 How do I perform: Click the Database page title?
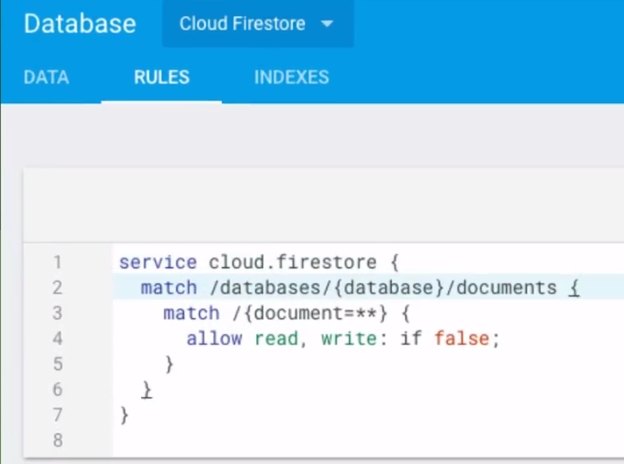[x=80, y=24]
